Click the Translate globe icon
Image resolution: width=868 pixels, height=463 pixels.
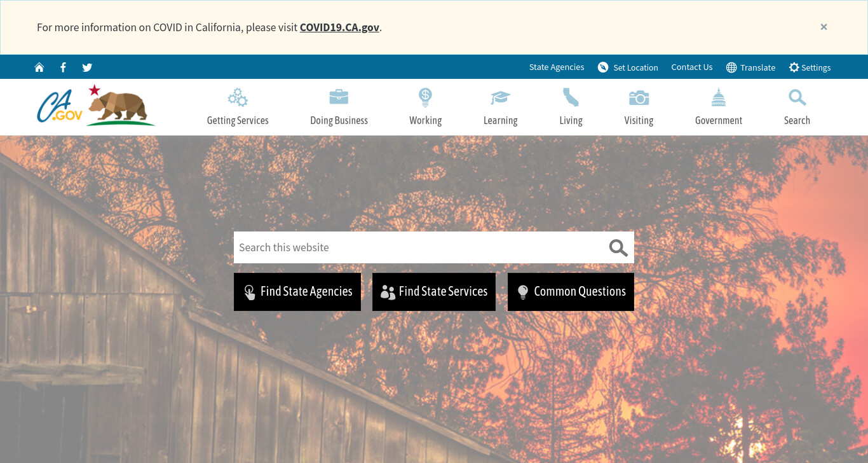[x=731, y=67]
